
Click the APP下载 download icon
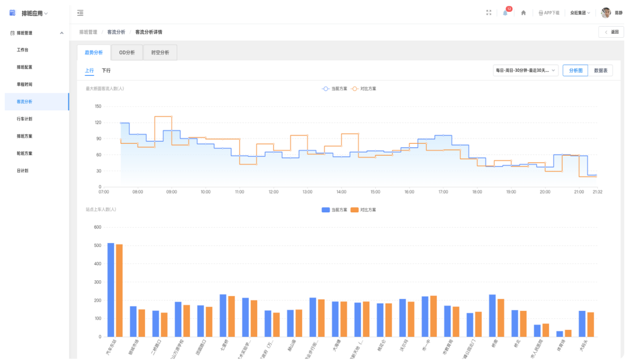[541, 13]
